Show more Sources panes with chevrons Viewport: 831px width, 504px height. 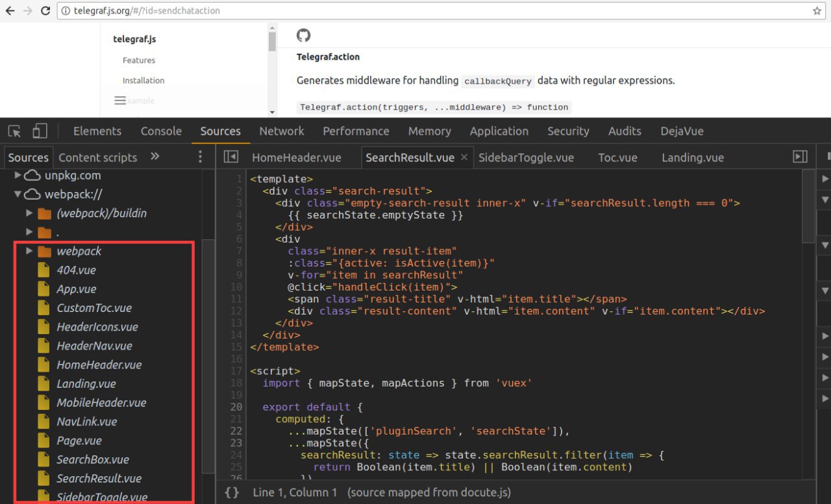[x=155, y=156]
